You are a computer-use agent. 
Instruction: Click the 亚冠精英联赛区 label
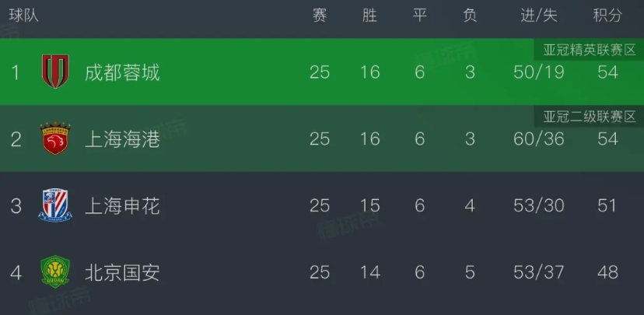click(x=590, y=50)
